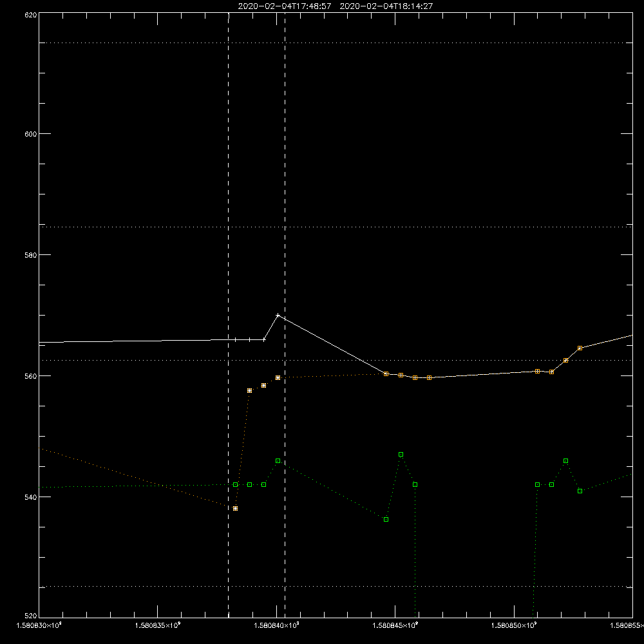
Task: Click x-axis label 1.580850×10⁹
Action: [514, 625]
